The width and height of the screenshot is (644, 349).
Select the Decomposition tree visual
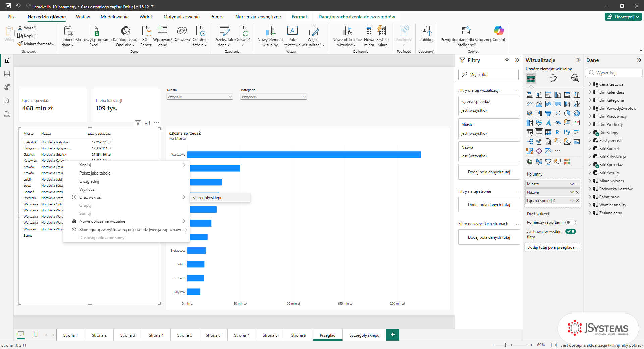[x=529, y=142]
